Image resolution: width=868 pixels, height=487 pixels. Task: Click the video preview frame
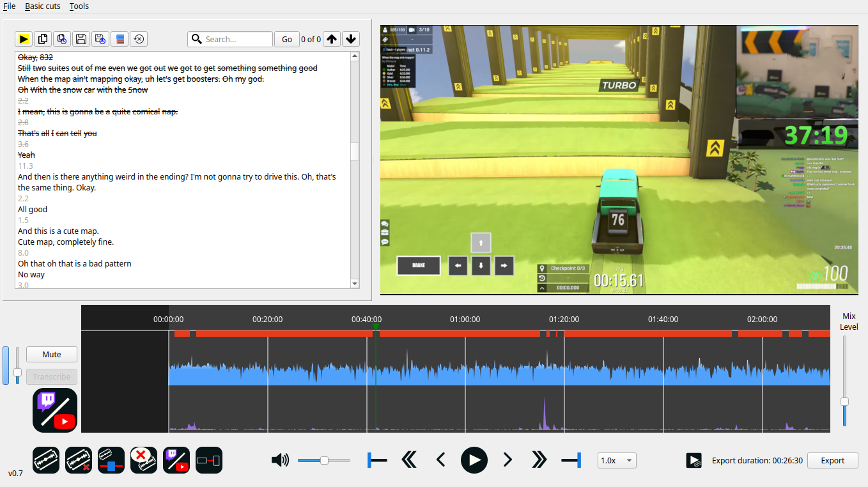[x=619, y=160]
